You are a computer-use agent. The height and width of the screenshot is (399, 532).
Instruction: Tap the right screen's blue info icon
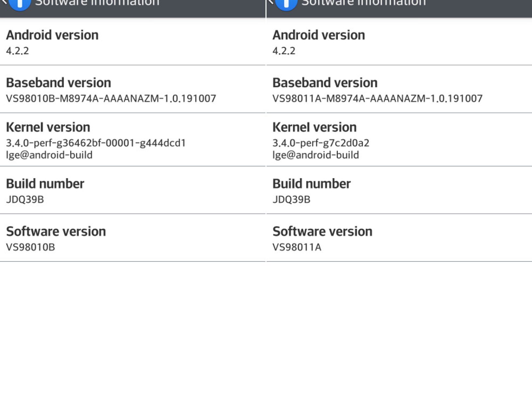point(286,4)
